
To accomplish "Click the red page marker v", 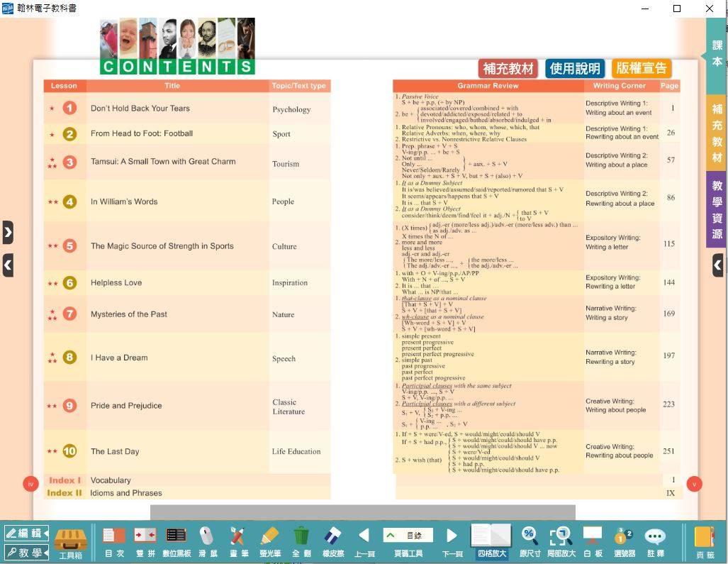I will [694, 484].
